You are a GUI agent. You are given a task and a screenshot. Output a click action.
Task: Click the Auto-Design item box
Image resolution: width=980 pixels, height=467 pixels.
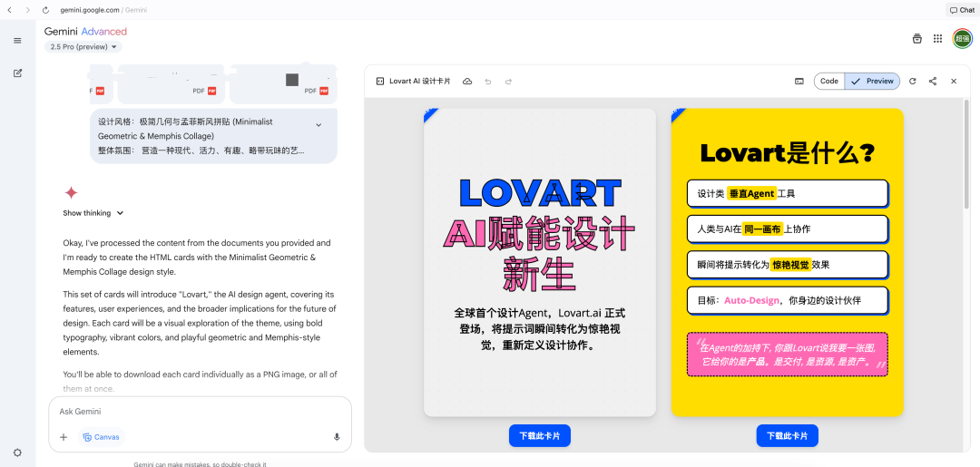point(787,300)
